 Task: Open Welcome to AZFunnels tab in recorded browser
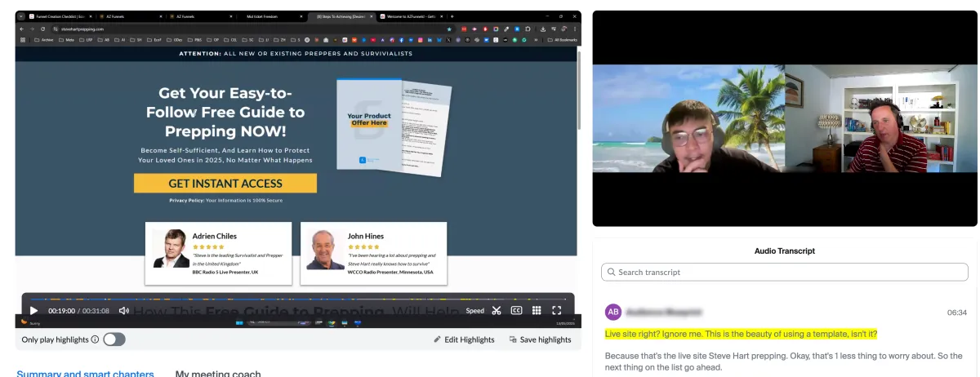point(412,16)
